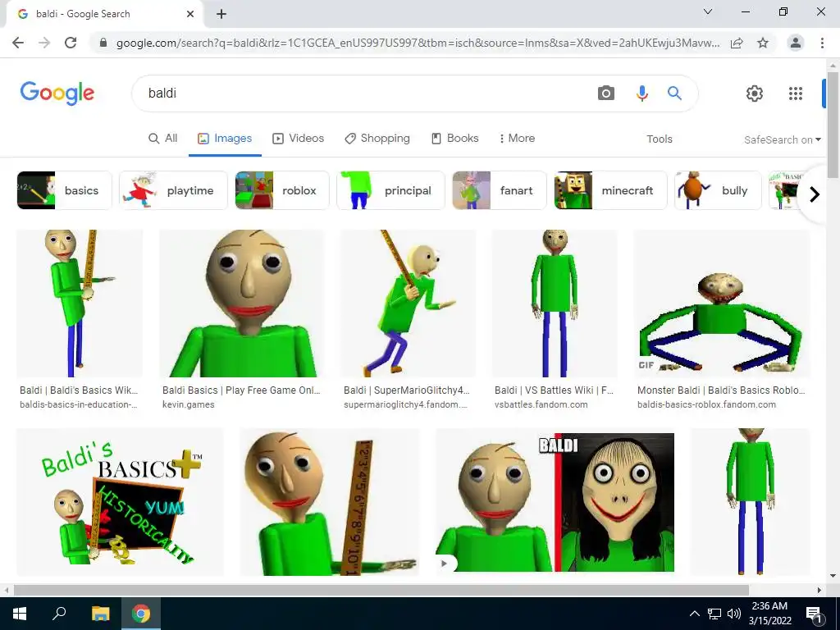Open the SafeSearch on dropdown

(782, 139)
